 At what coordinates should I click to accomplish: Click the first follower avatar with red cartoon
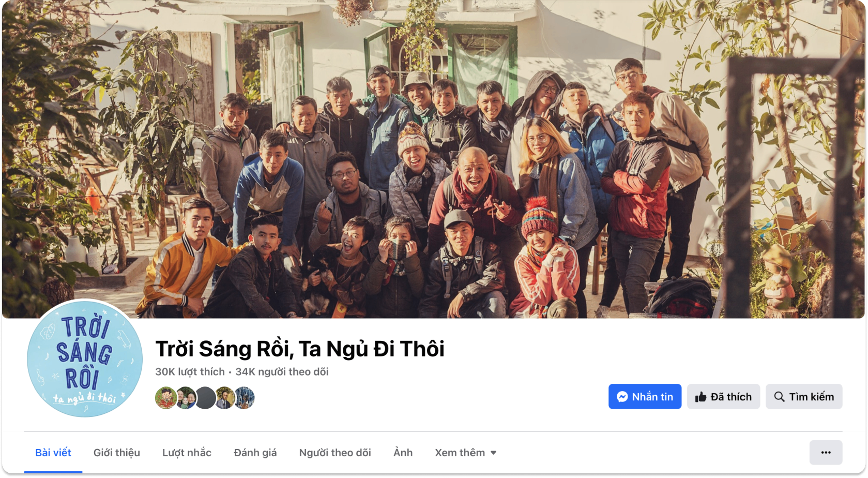(166, 398)
